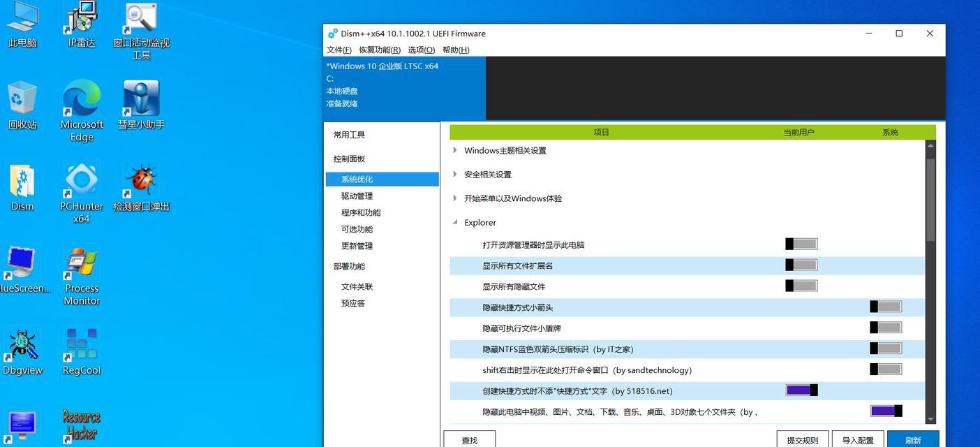
Task: Open 可选功能 in sidebar
Action: point(357,230)
